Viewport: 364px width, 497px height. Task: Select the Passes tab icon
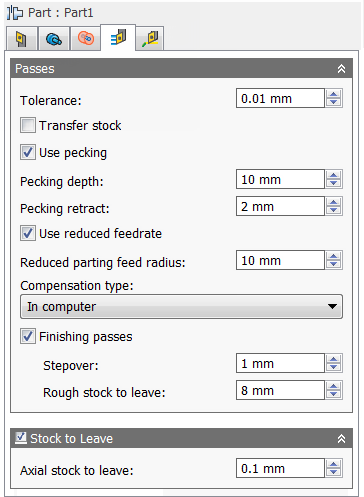(x=118, y=38)
